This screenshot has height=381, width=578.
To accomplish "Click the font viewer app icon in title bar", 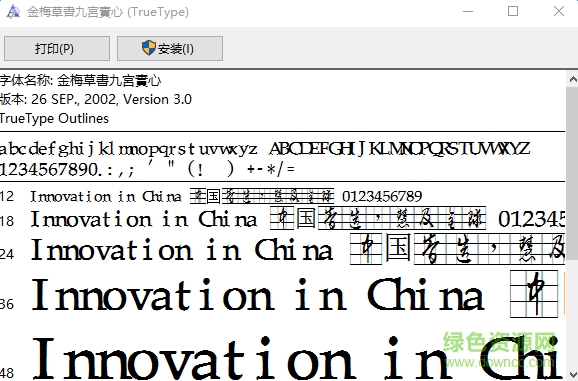I will 13,12.
